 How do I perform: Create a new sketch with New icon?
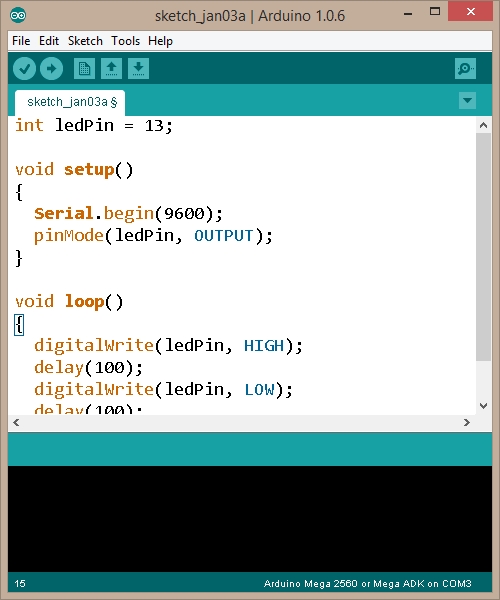tap(84, 69)
